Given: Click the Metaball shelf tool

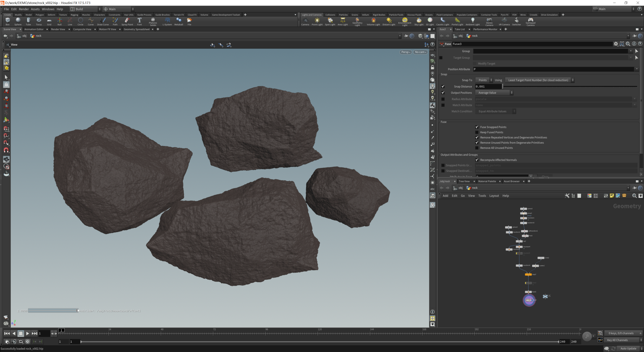Looking at the screenshot, I should pyautogui.click(x=179, y=21).
